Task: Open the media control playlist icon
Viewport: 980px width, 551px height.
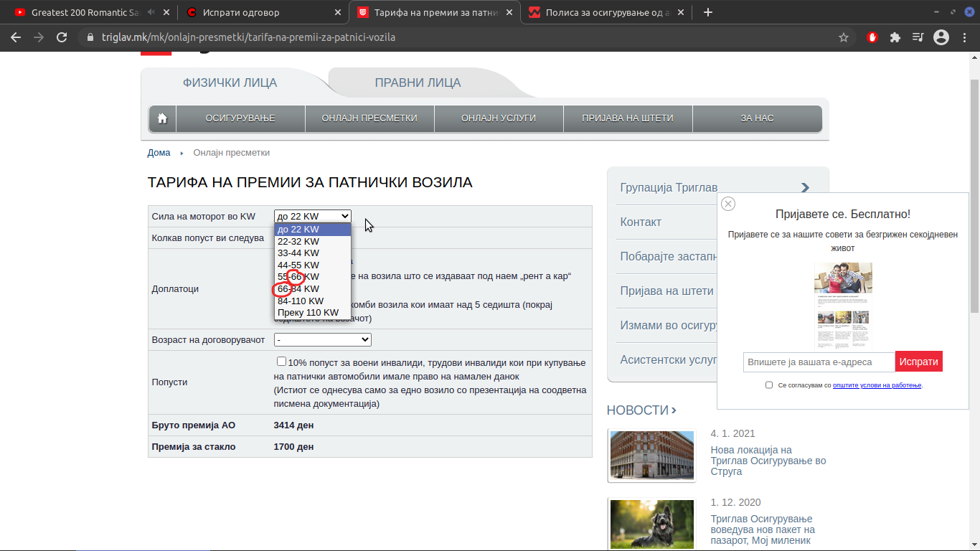Action: (x=918, y=37)
